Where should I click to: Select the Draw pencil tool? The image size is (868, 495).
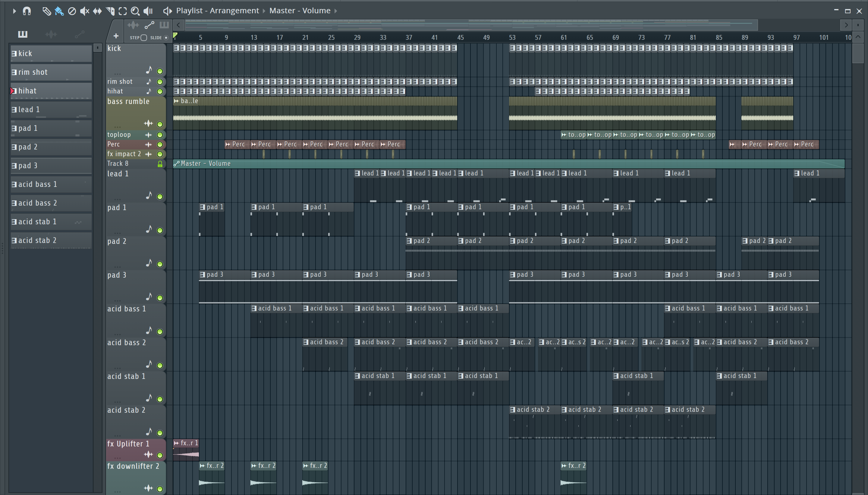pyautogui.click(x=46, y=11)
